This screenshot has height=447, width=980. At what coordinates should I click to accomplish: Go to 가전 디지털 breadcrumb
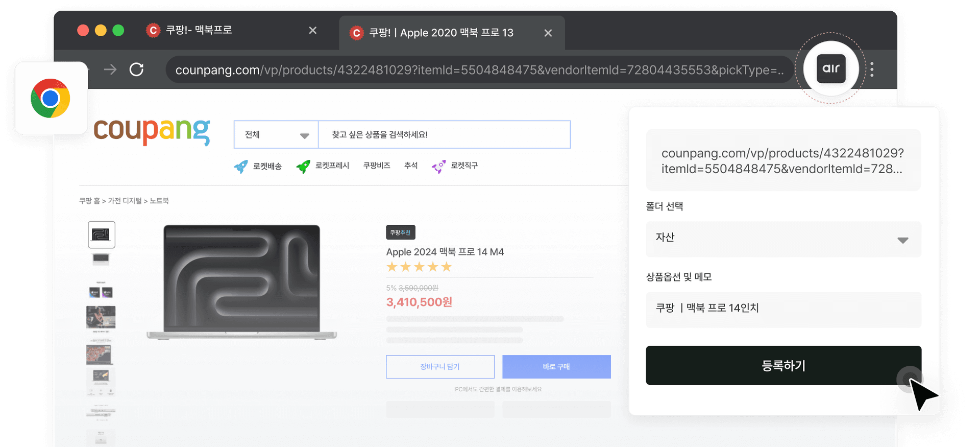pyautogui.click(x=125, y=201)
